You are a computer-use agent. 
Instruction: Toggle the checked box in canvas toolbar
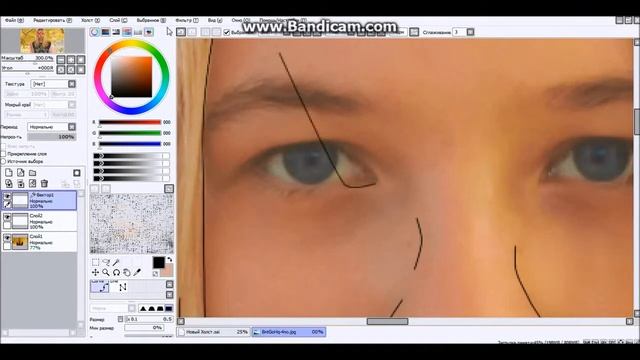227,32
